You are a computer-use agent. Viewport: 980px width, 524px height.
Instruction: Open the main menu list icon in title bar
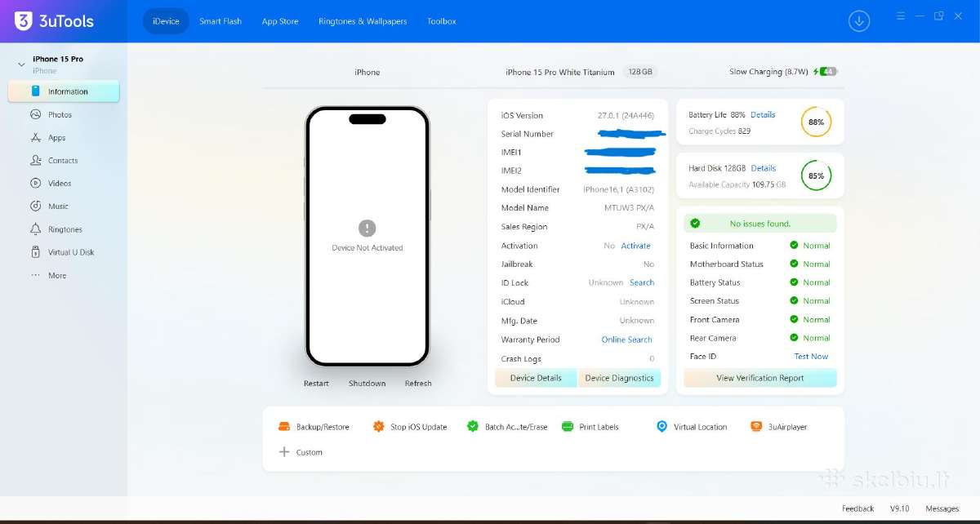[901, 16]
